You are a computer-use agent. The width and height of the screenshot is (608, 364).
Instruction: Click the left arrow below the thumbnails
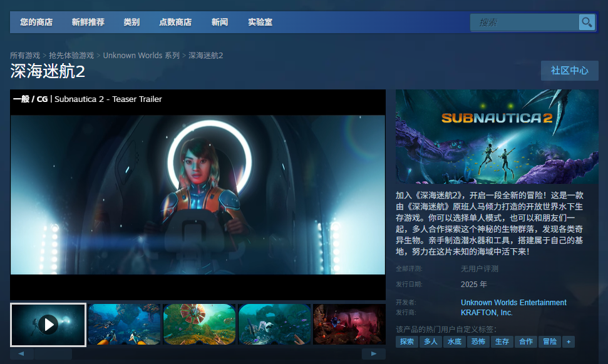pos(23,353)
